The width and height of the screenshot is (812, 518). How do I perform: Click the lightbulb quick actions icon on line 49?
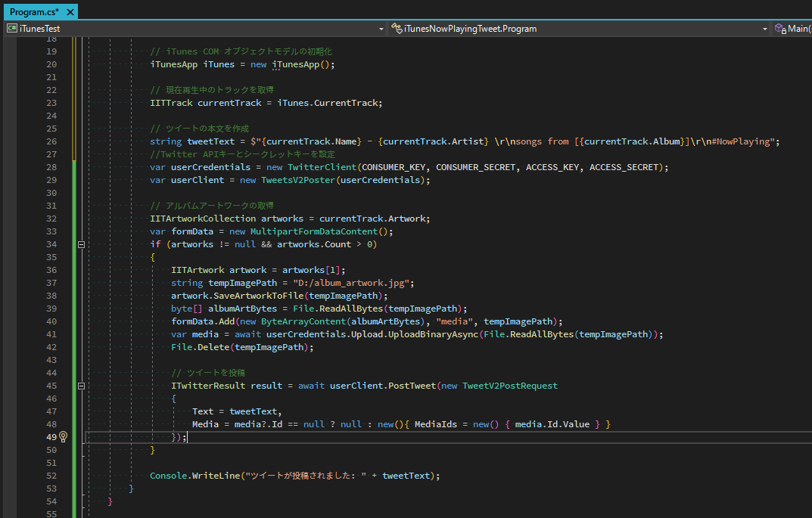coord(63,437)
